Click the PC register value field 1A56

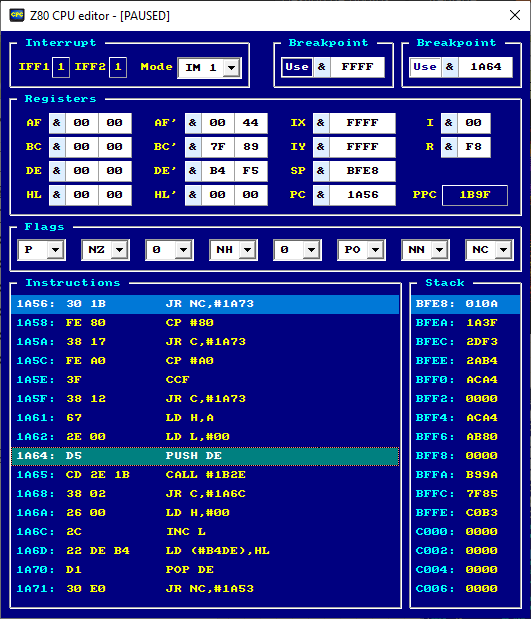click(362, 195)
